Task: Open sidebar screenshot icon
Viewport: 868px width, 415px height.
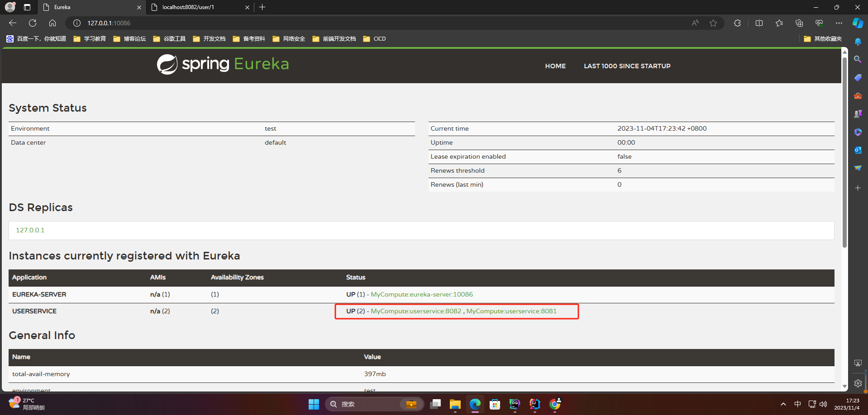Action: tap(858, 363)
